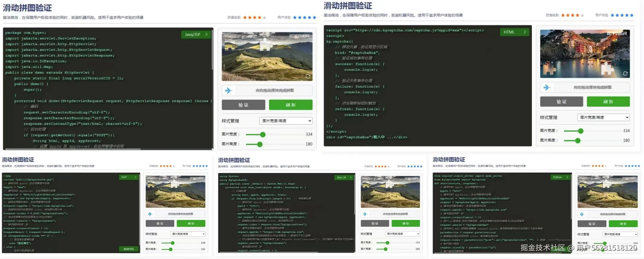The height and width of the screenshot is (259, 644).
Task: Click the 'public class demo extends HttpServlet {' line
Action: point(49,73)
